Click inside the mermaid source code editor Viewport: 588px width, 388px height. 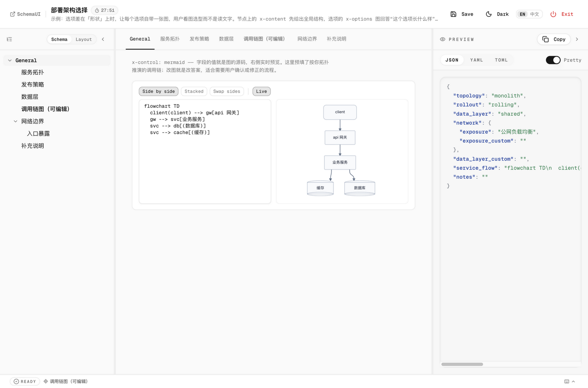pyautogui.click(x=205, y=151)
